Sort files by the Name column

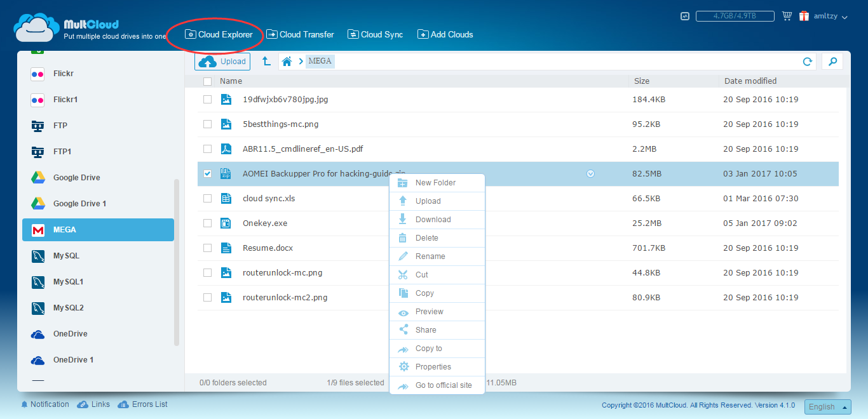tap(231, 81)
